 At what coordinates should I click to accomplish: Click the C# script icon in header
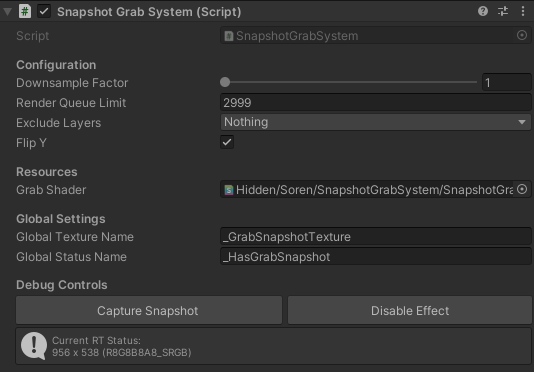pyautogui.click(x=25, y=11)
